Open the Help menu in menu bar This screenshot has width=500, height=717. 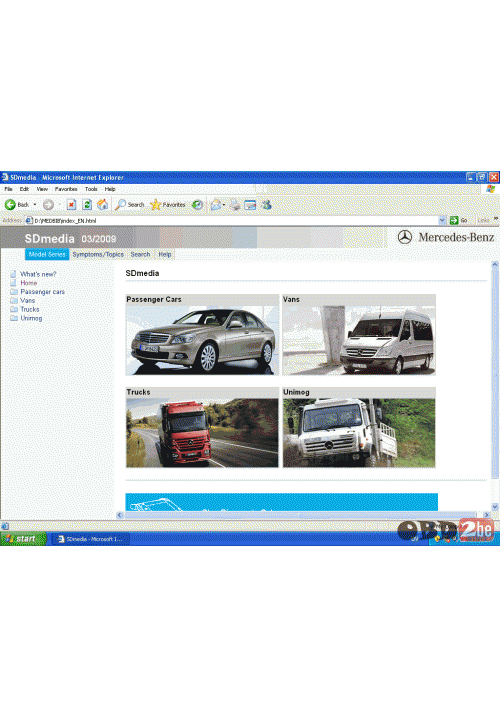pos(110,189)
